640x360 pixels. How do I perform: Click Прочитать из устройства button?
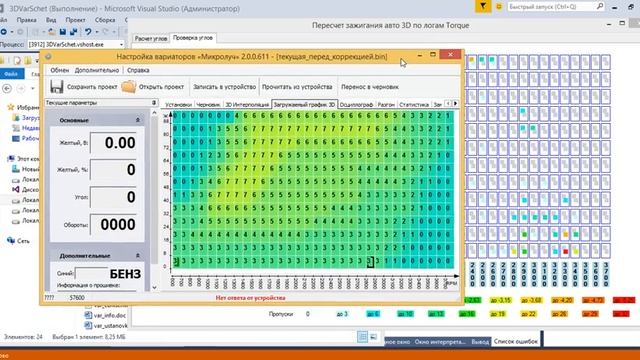pos(297,87)
